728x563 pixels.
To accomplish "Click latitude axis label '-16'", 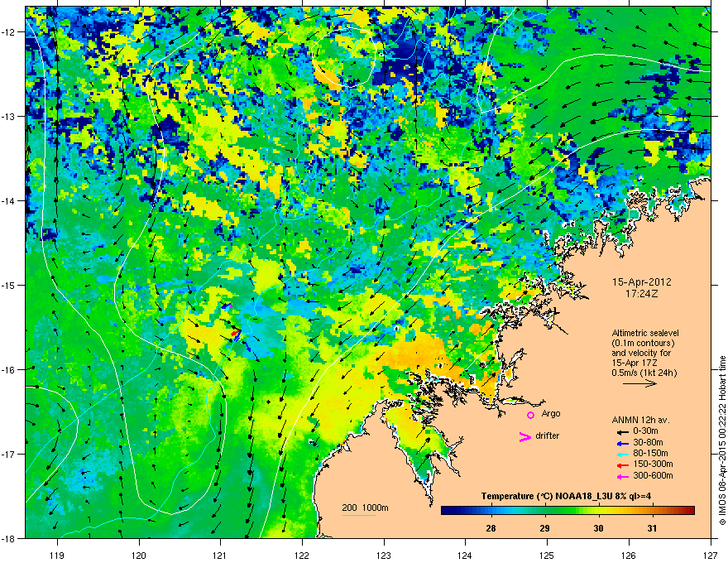I will (8, 370).
